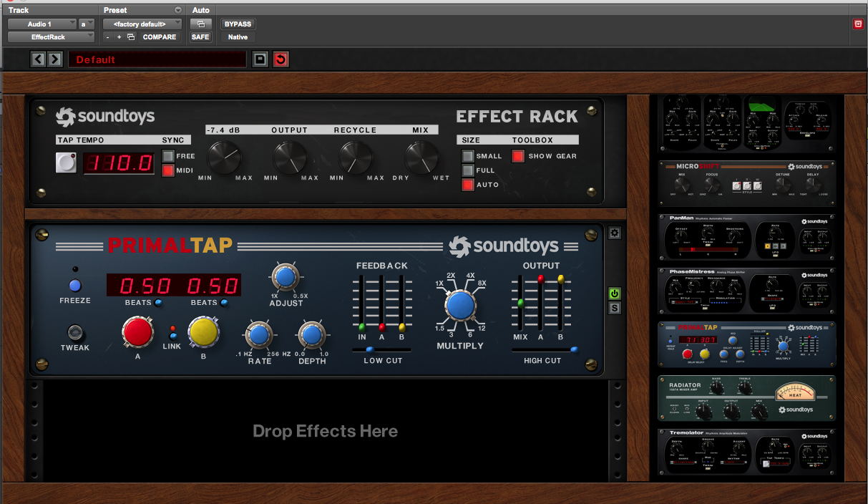
Task: Click the rack input level knob
Action: pyautogui.click(x=225, y=157)
